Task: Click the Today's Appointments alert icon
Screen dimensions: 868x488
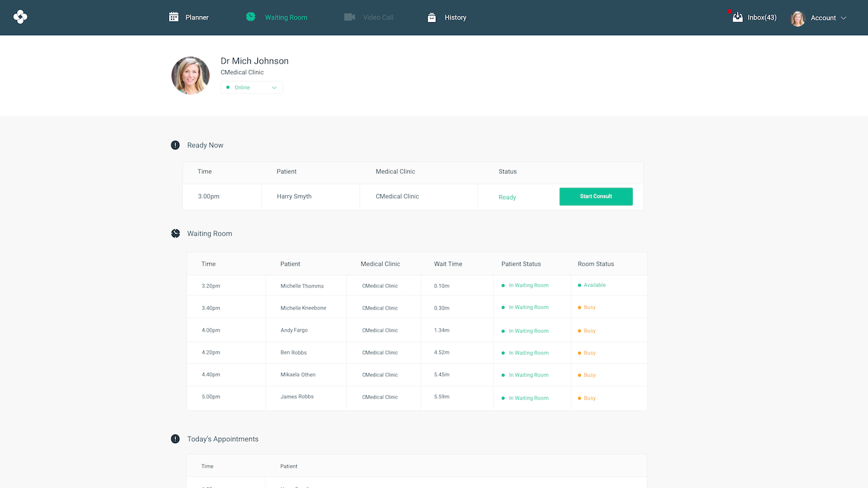Action: point(175,438)
